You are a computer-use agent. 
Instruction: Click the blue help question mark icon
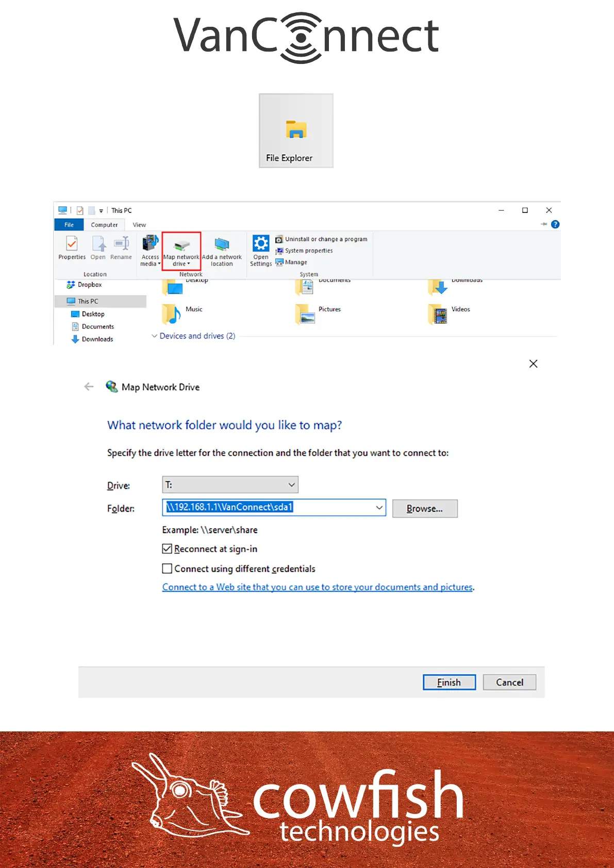[555, 224]
